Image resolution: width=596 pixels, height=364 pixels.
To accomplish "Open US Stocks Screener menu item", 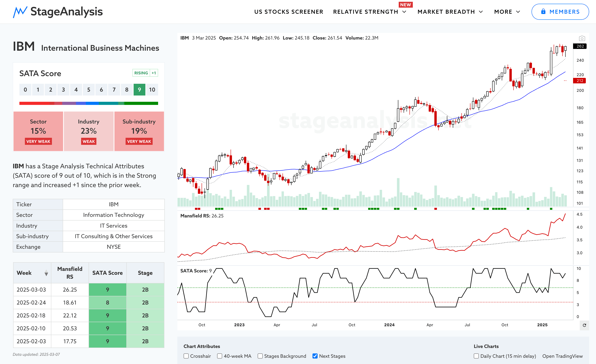I will pos(289,12).
